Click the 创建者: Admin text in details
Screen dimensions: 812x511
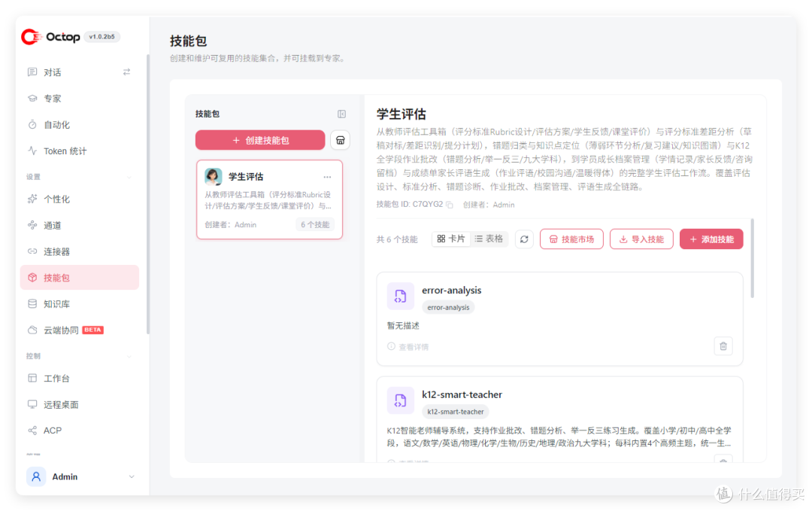pyautogui.click(x=489, y=205)
